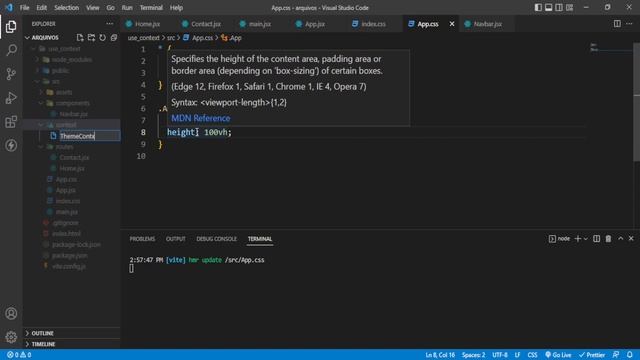Open the Explorer more actions ellipsis

click(109, 24)
